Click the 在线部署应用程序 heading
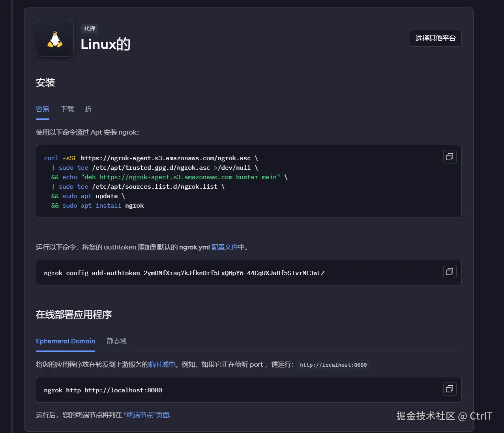Viewport: 504px width, 433px height. pyautogui.click(x=74, y=315)
